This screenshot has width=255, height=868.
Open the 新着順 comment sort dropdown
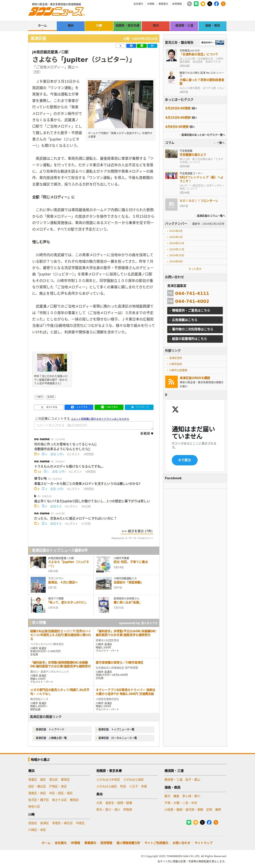(x=147, y=434)
